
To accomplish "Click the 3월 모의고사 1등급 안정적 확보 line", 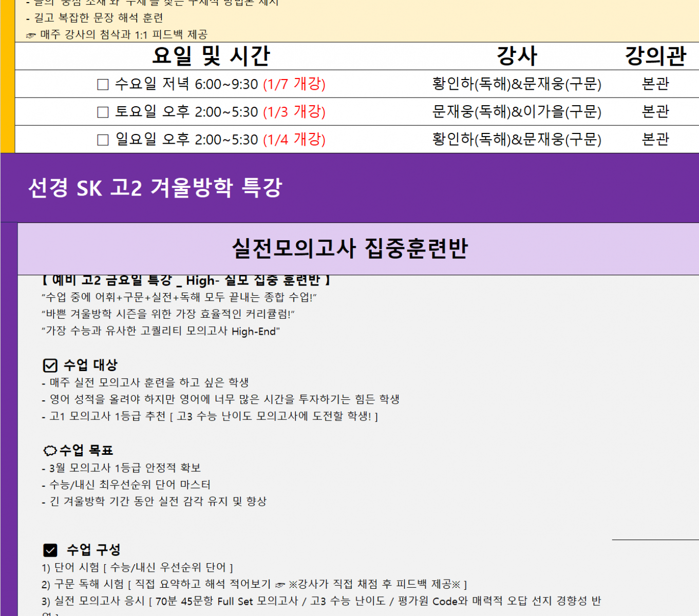I will (x=121, y=468).
